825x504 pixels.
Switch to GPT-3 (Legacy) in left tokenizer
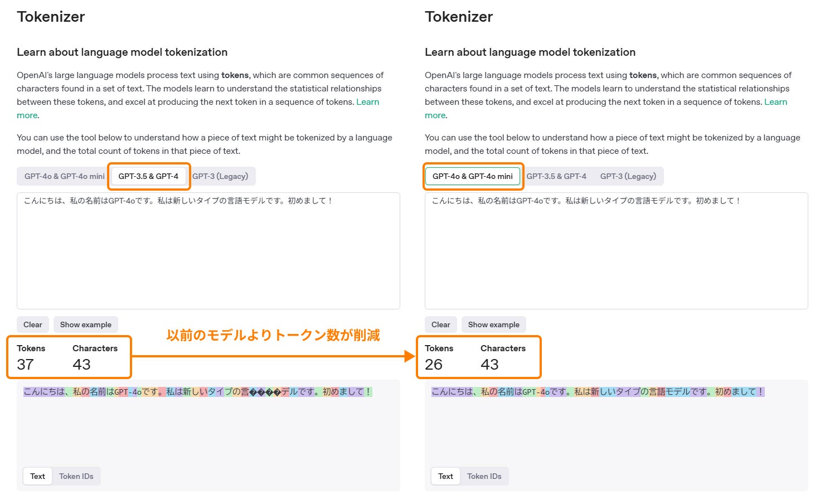click(x=220, y=176)
